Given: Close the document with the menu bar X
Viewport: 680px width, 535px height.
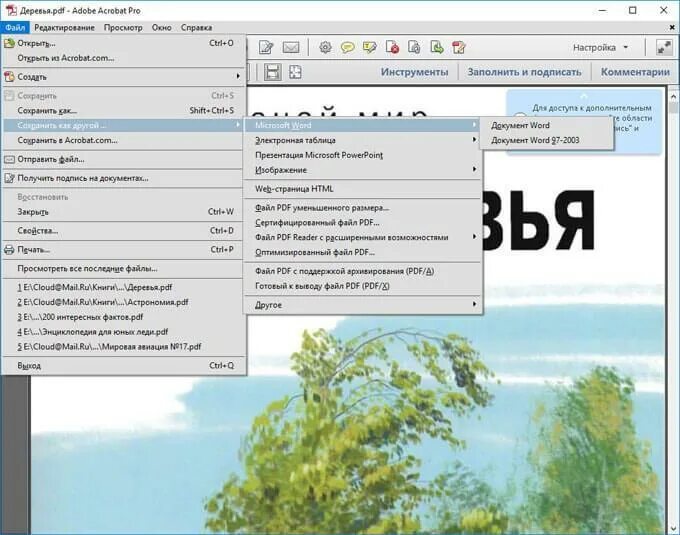Looking at the screenshot, I should (672, 27).
